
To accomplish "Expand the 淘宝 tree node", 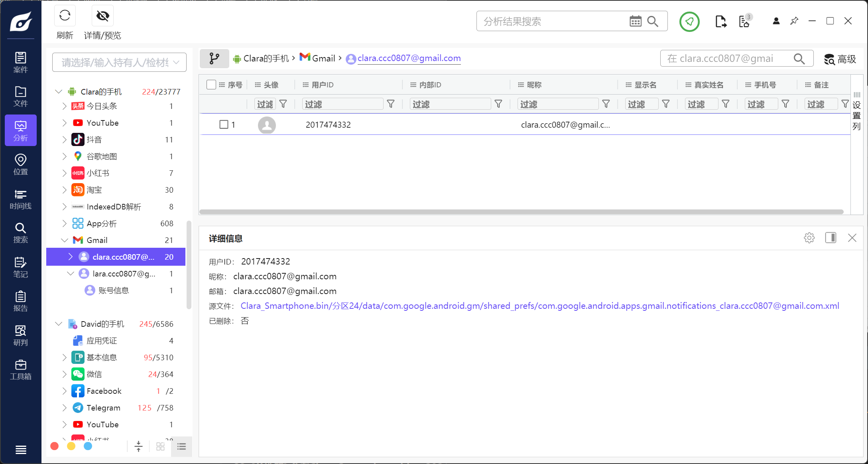I will point(64,190).
